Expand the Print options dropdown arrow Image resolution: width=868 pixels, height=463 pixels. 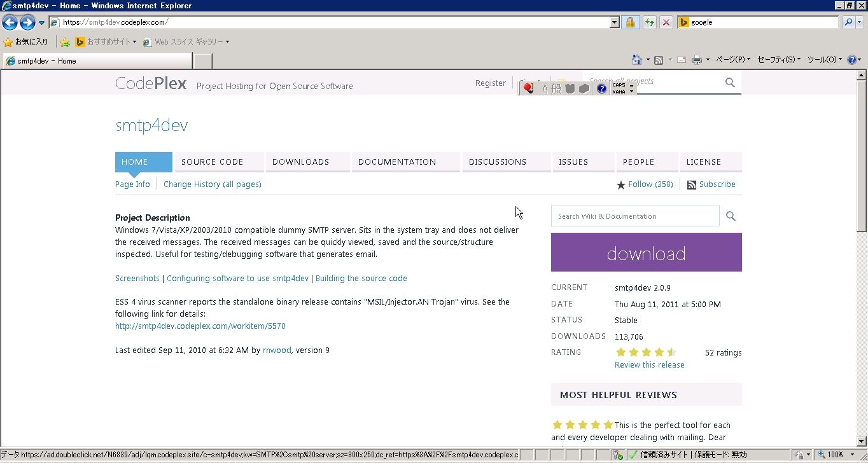708,60
